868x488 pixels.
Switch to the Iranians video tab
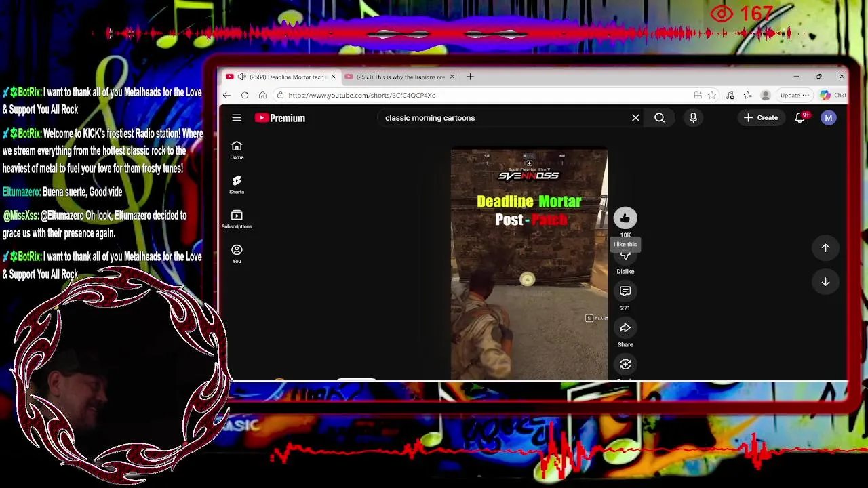pyautogui.click(x=400, y=77)
